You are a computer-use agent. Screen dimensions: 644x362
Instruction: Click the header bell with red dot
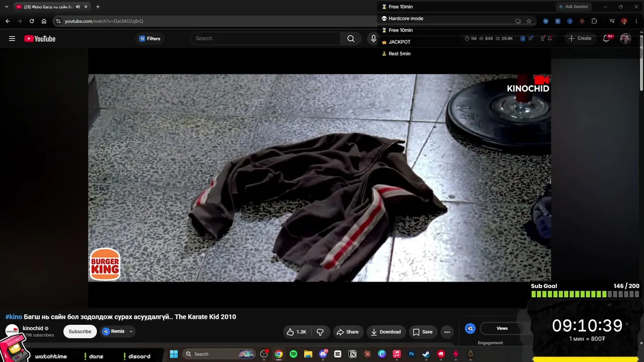(x=550, y=38)
